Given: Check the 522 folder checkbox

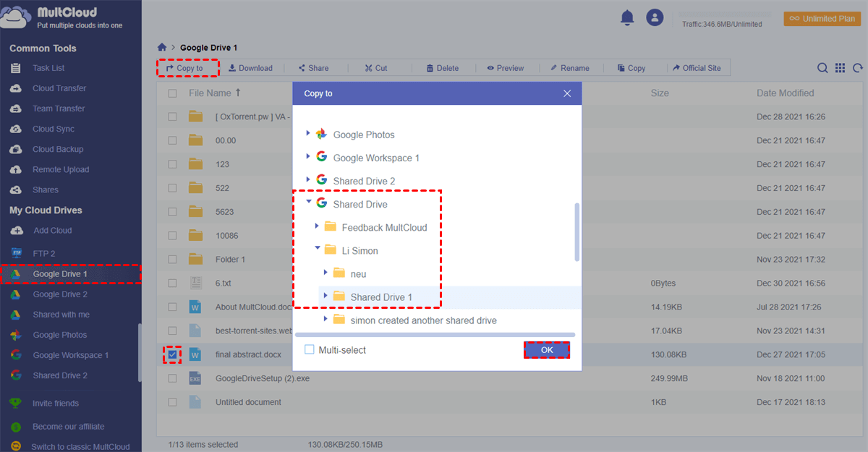Looking at the screenshot, I should 172,188.
